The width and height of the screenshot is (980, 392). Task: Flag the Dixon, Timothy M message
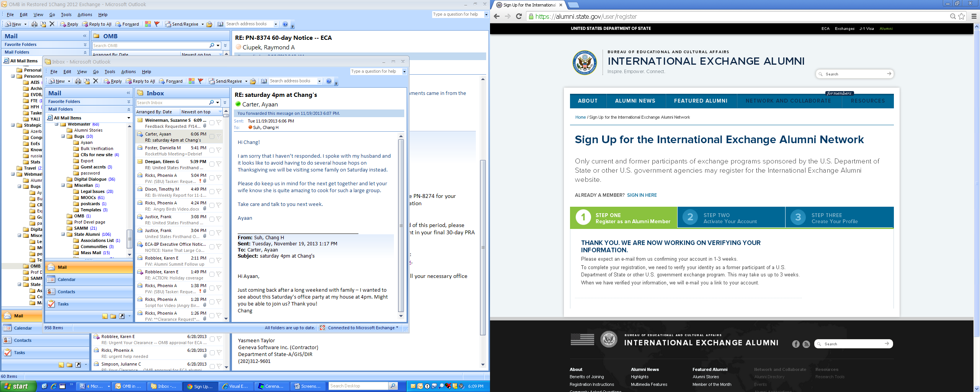(x=219, y=191)
